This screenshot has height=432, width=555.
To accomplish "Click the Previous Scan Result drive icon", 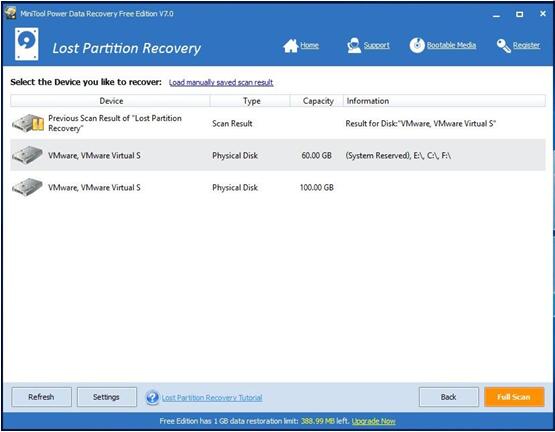I will pos(28,123).
